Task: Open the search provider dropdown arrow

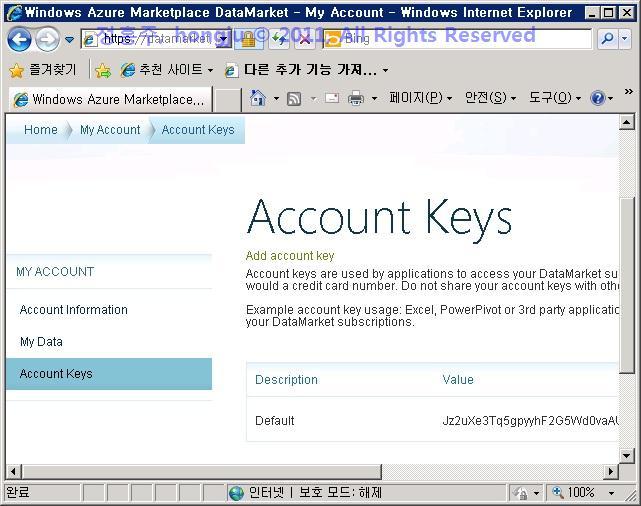Action: coord(624,39)
